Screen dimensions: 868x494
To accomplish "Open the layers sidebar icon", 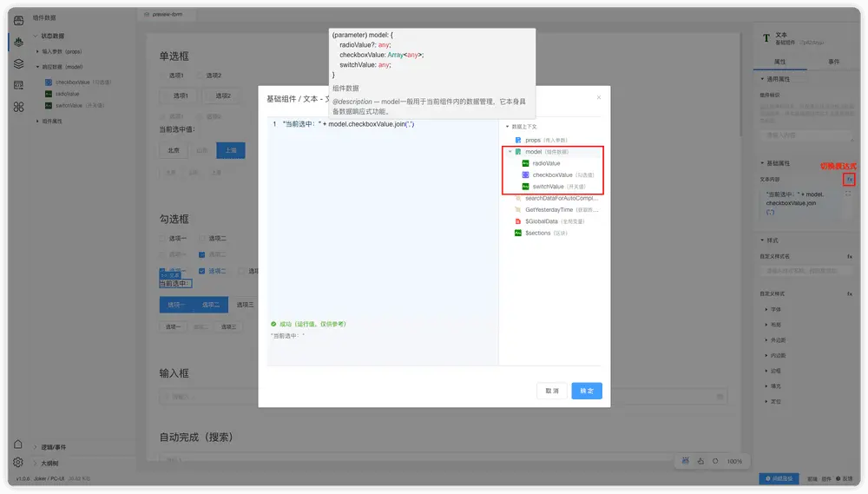I will (18, 63).
